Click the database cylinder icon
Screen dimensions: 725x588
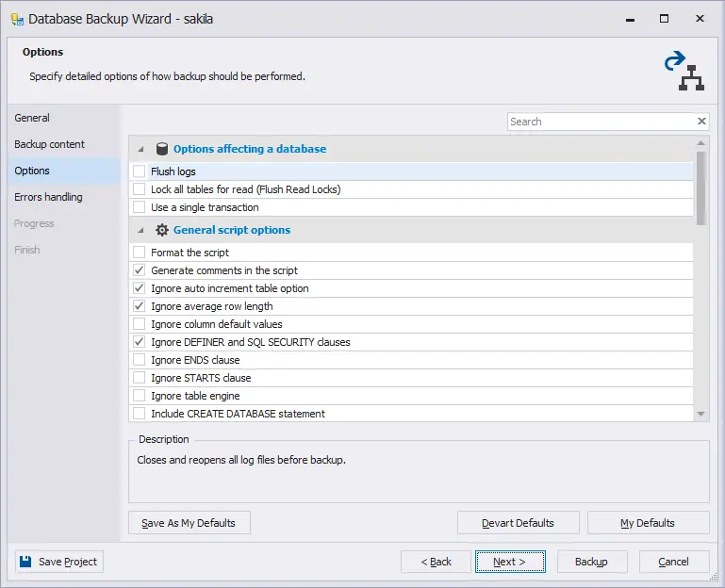click(x=162, y=149)
